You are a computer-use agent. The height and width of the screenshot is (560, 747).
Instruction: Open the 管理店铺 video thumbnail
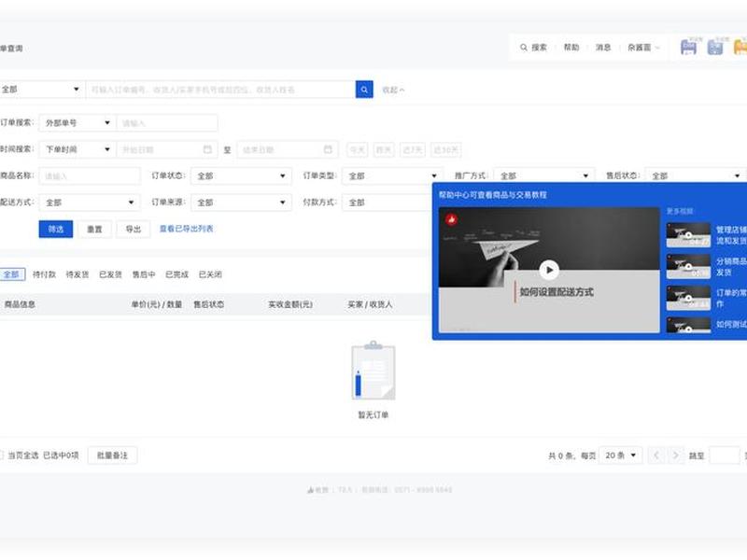[x=688, y=235]
